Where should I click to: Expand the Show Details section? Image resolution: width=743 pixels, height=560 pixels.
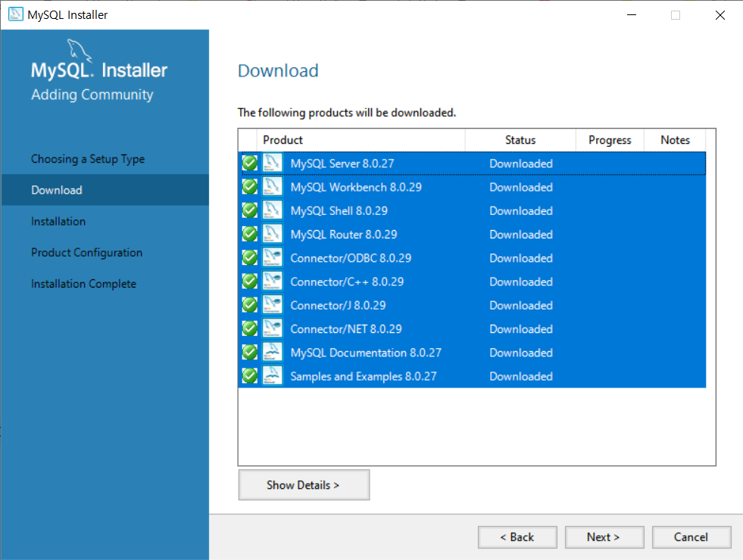click(x=304, y=485)
